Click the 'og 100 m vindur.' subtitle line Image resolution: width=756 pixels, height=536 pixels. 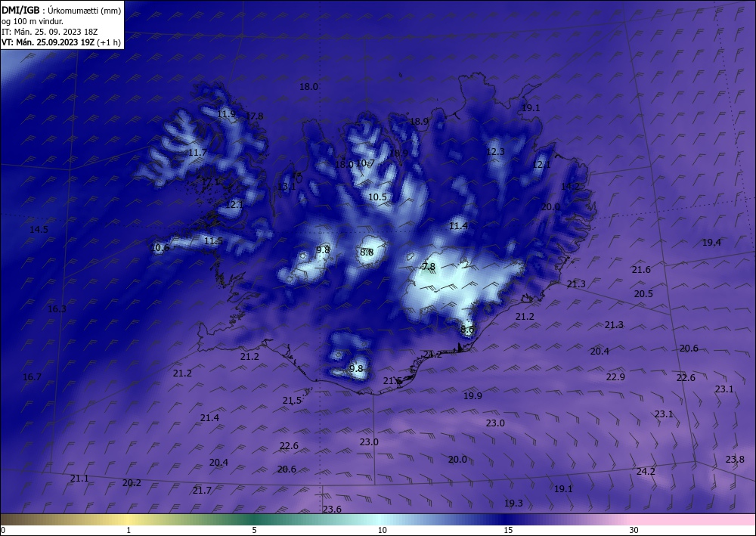point(33,21)
